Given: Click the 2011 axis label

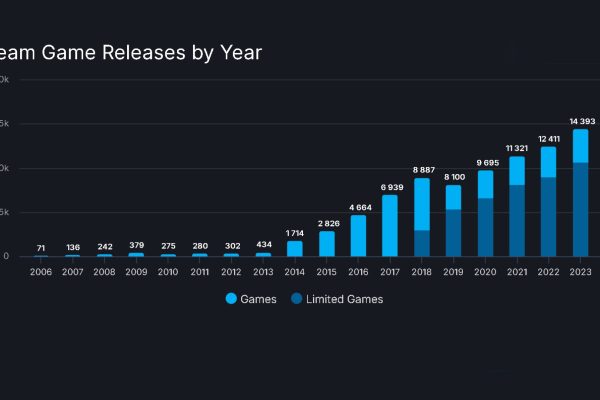Looking at the screenshot, I should [x=200, y=272].
